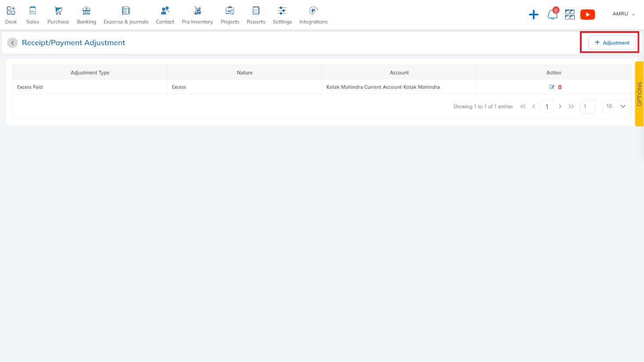The height and width of the screenshot is (362, 644).
Task: Open the AMRU account dropdown
Action: pos(624,14)
